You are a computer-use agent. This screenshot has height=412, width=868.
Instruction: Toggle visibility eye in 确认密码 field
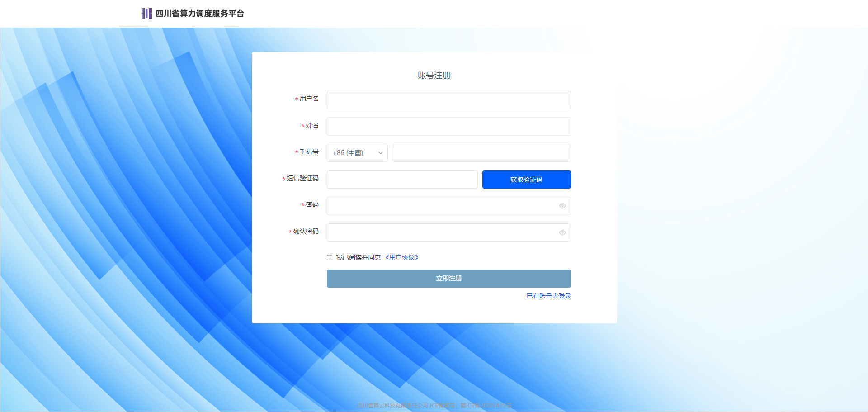[x=562, y=232]
